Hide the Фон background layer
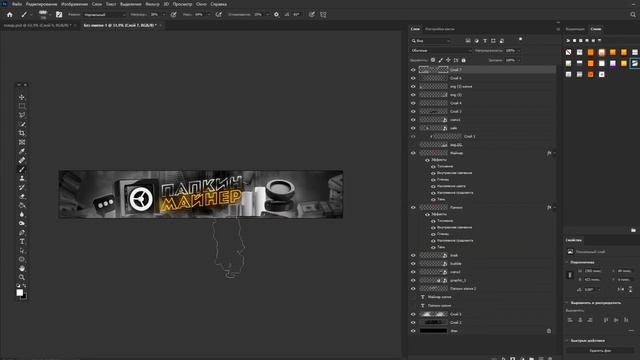 (413, 331)
